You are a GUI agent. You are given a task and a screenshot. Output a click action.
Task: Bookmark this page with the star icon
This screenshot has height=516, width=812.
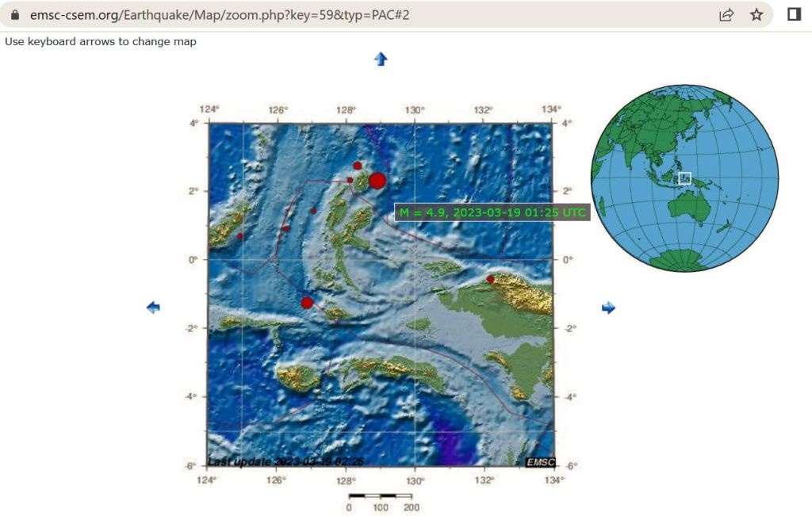pos(756,15)
